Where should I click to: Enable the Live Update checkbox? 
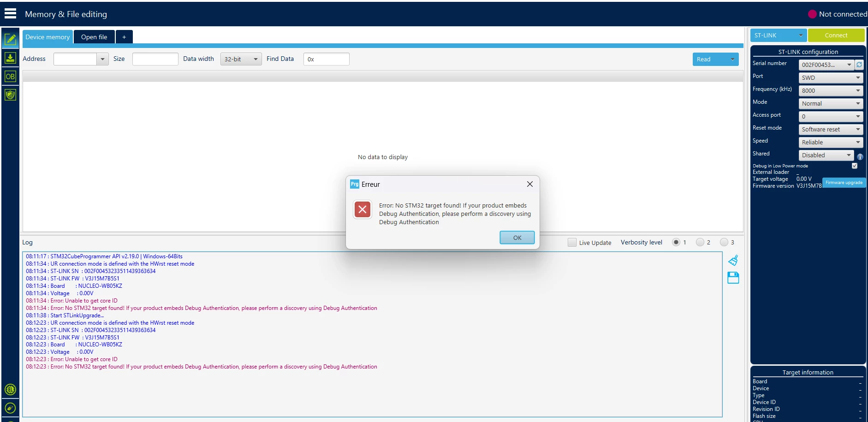point(572,243)
